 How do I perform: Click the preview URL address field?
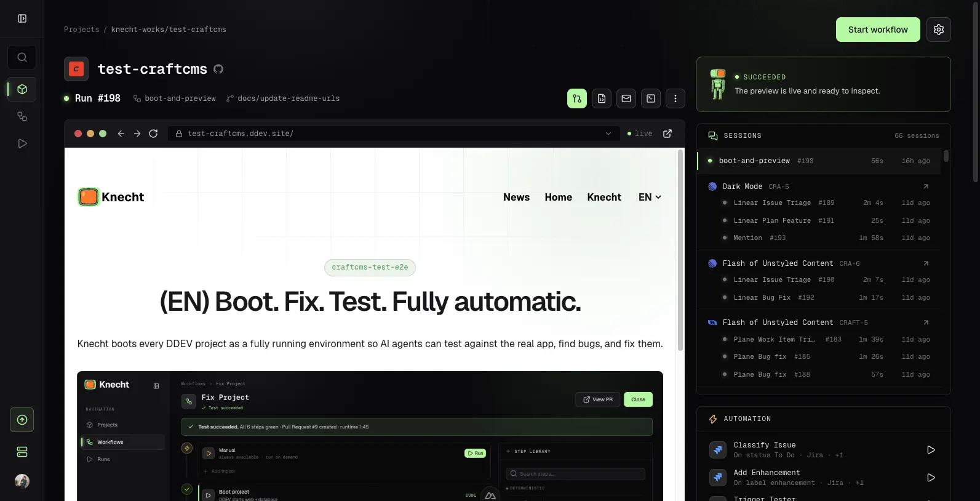(394, 134)
